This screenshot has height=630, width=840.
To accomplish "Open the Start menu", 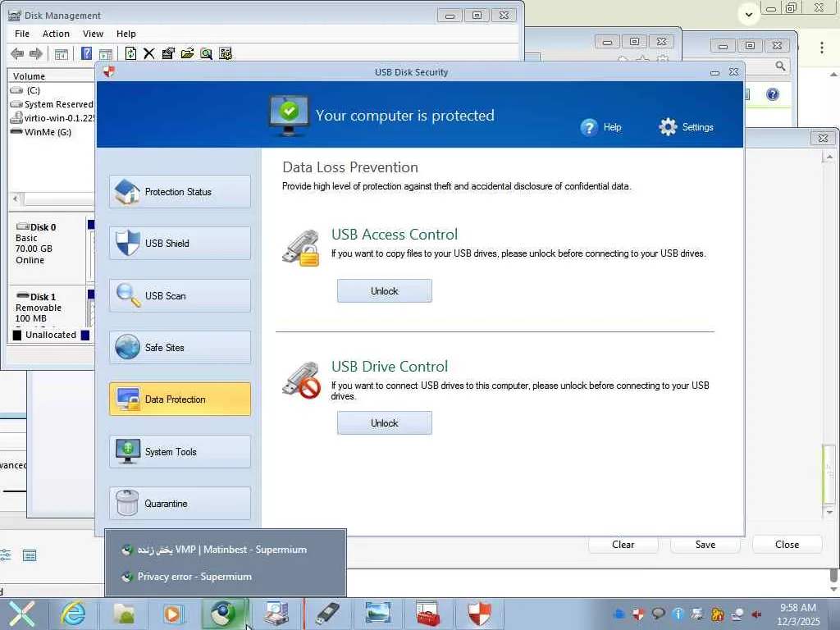I will click(22, 614).
